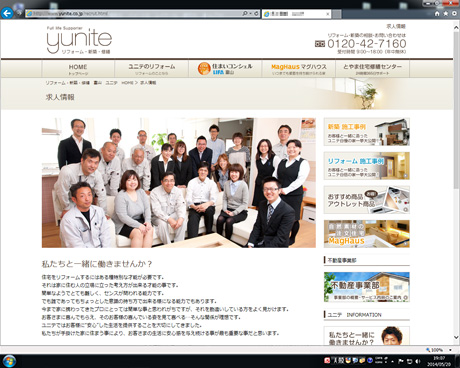Open the とやま住宅修繕センター navigation item

373,69
